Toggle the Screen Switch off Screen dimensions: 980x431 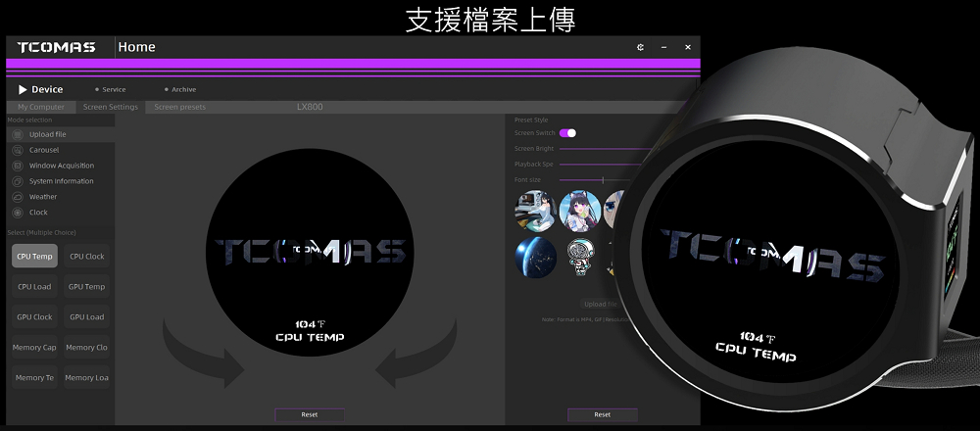coord(567,133)
